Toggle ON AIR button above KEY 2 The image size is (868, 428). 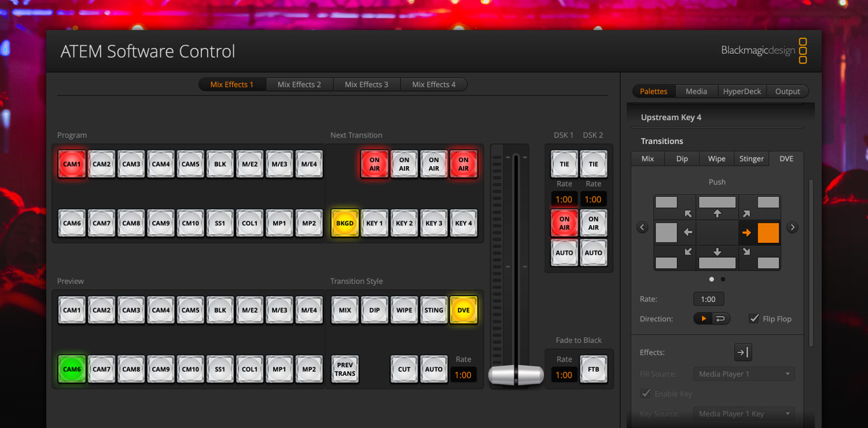point(404,164)
